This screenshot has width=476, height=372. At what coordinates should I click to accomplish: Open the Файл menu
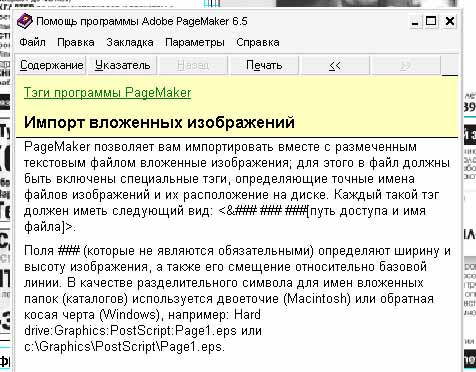pyautogui.click(x=32, y=42)
